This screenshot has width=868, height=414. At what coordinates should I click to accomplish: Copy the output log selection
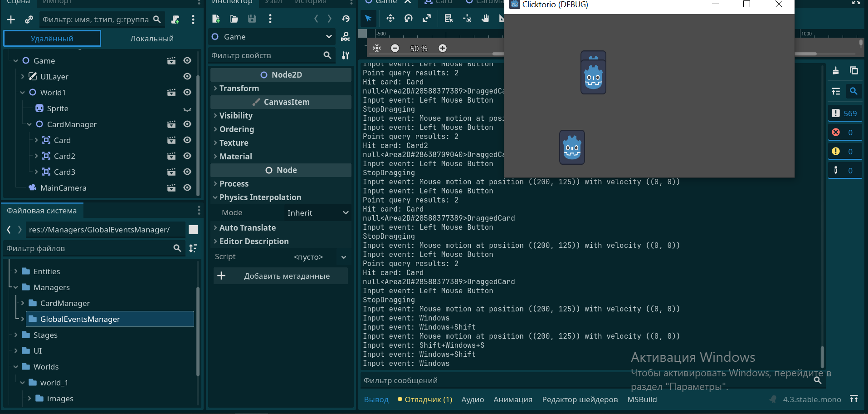[x=854, y=71]
